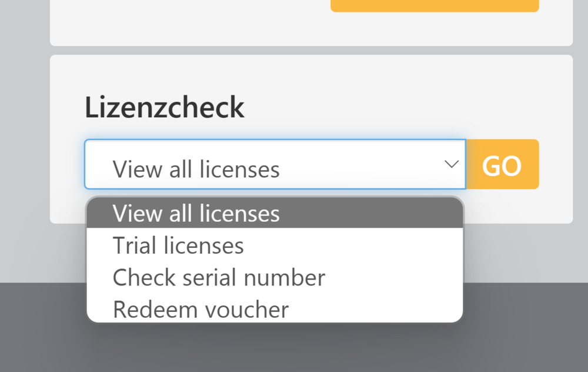Submit the license check with GO

pos(502,165)
